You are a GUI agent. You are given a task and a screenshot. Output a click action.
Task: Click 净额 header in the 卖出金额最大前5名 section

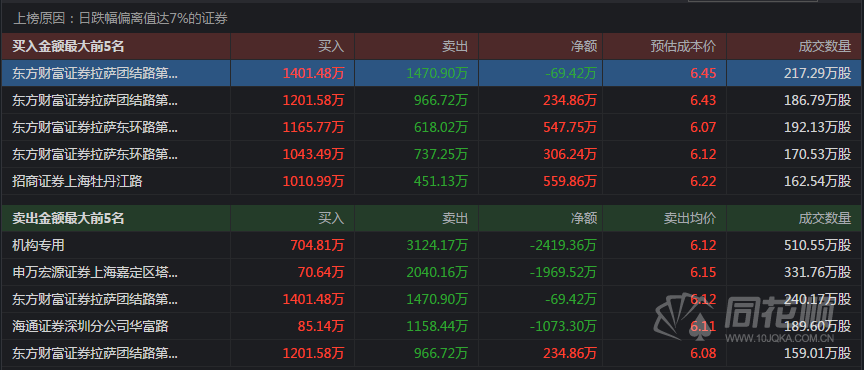(x=584, y=219)
